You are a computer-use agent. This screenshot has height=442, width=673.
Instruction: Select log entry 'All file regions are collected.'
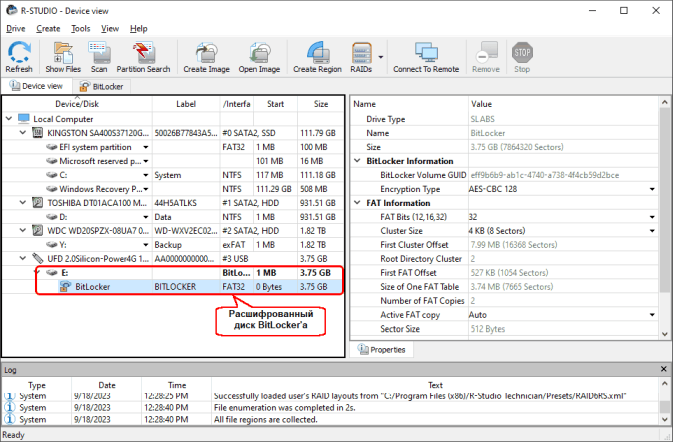330,419
